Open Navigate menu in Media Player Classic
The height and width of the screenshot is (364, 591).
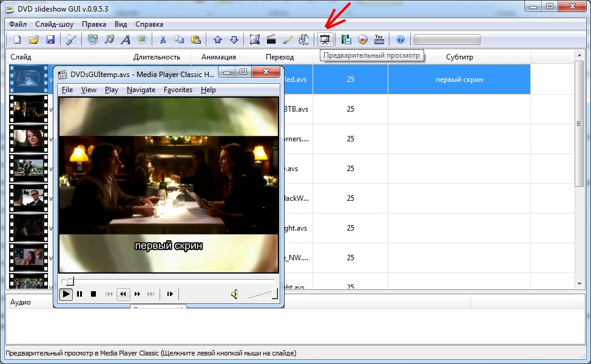[141, 90]
